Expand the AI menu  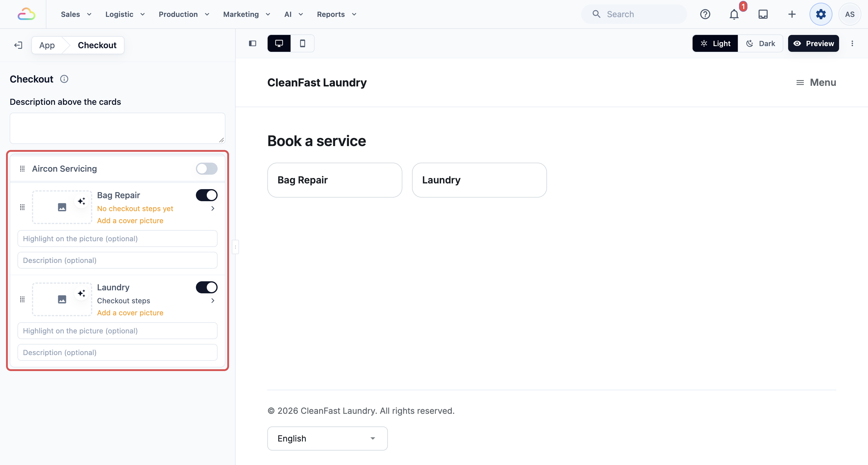point(294,14)
